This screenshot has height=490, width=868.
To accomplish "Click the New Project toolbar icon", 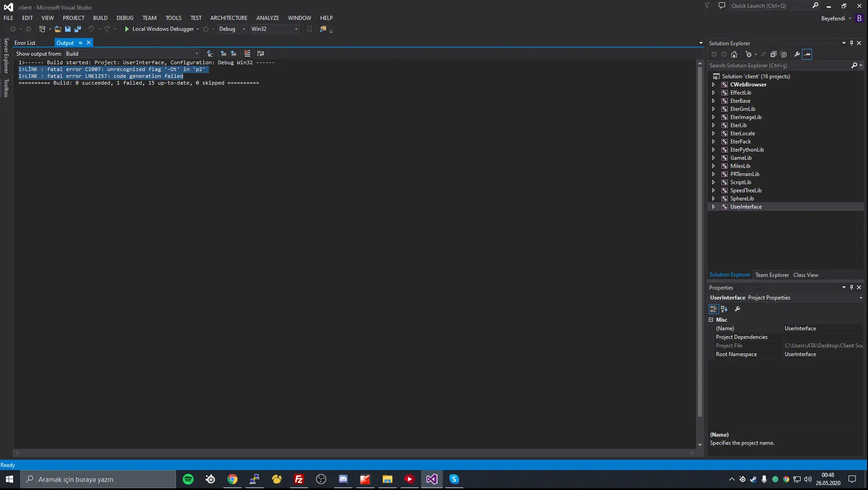I will coord(42,29).
